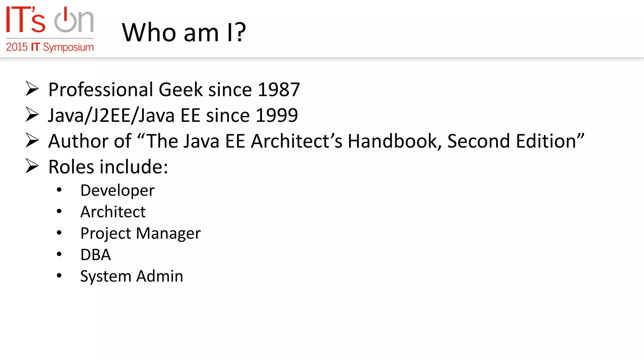Click the arrow bullet before Roles include
The image size is (644, 362).
click(x=32, y=166)
